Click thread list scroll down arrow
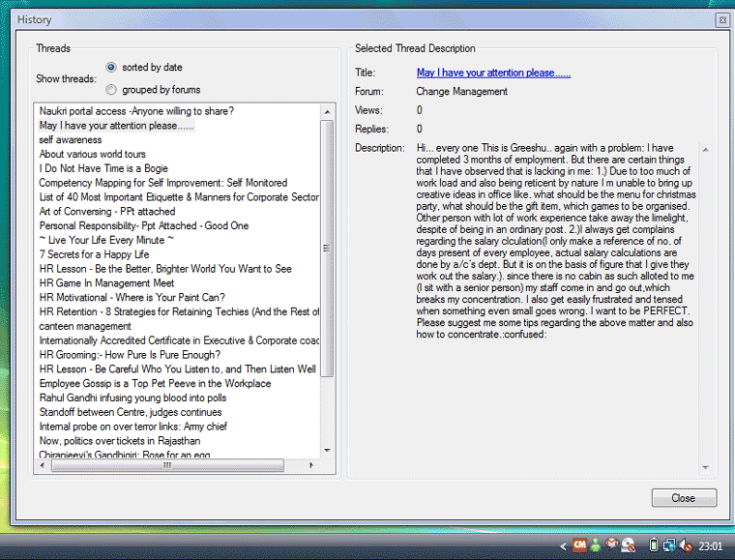The width and height of the screenshot is (735, 560). point(327,451)
